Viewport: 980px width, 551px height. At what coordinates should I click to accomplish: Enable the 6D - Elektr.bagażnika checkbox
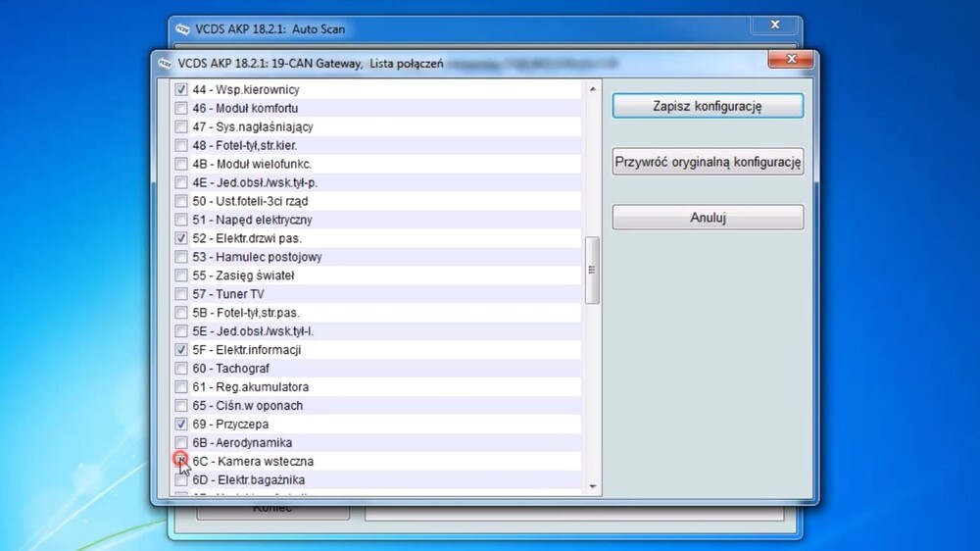coord(181,479)
